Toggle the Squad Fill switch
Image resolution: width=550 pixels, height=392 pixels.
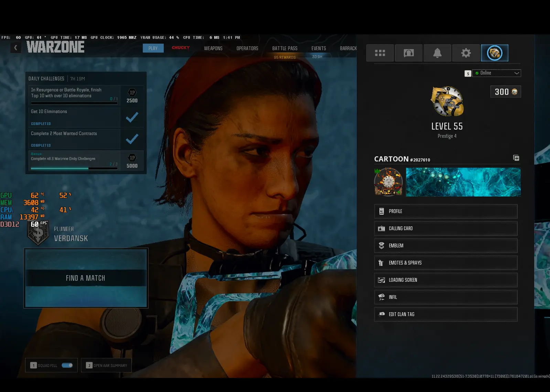click(x=67, y=365)
